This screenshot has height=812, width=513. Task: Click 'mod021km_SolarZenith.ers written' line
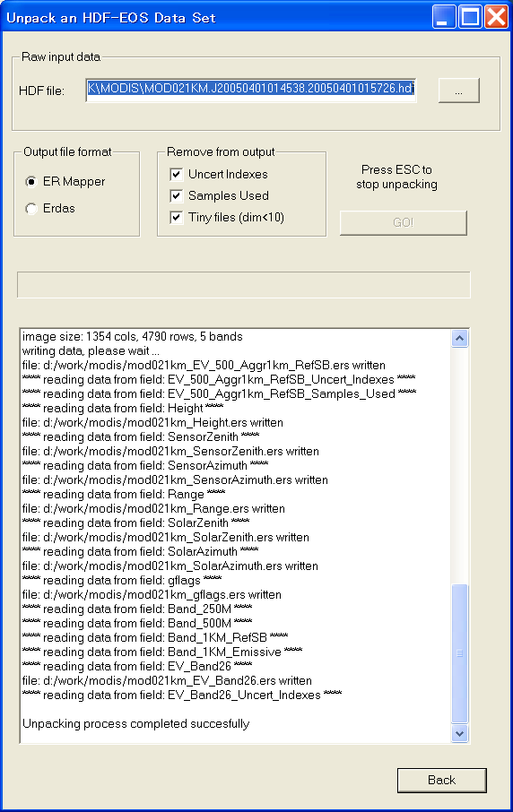click(166, 537)
